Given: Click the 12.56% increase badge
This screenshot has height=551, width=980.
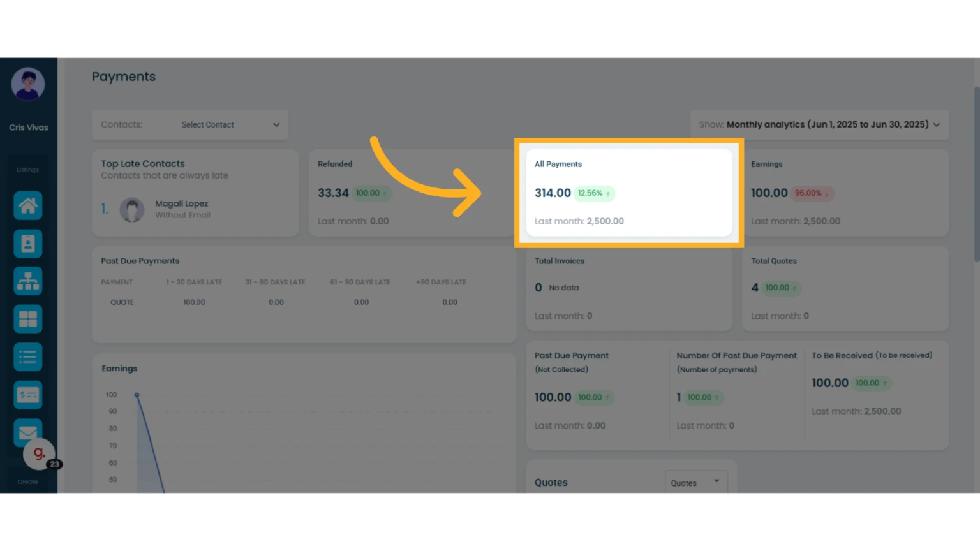Looking at the screenshot, I should 594,193.
